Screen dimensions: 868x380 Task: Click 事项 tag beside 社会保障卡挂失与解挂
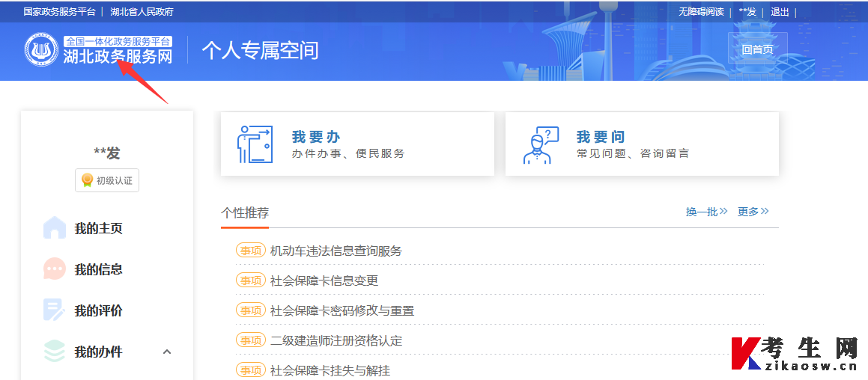[x=251, y=370]
